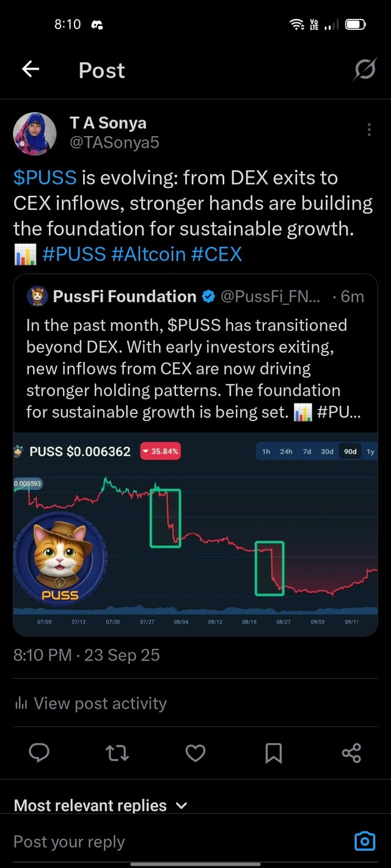Image resolution: width=391 pixels, height=868 pixels.
Task: Select the 24h chart range tab
Action: pyautogui.click(x=286, y=452)
